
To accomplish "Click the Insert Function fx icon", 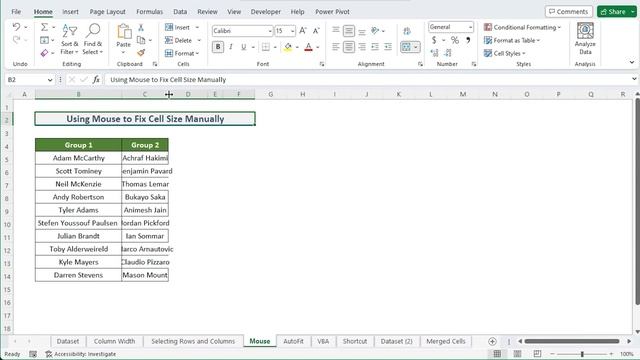I will pos(96,80).
